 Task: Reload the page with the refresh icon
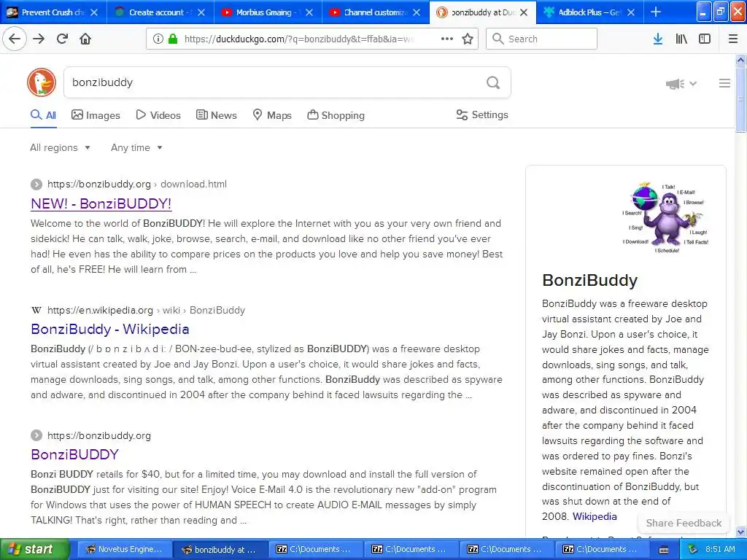pos(62,39)
